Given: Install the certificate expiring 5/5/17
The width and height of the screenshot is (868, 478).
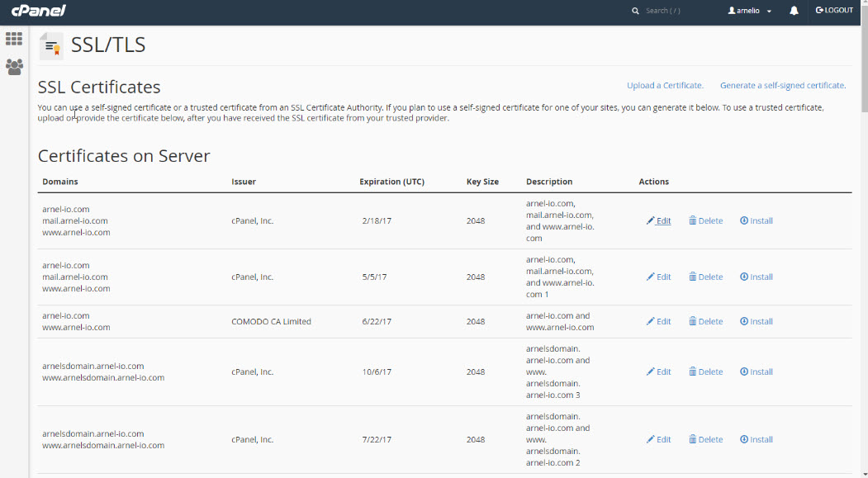Looking at the screenshot, I should click(x=757, y=277).
